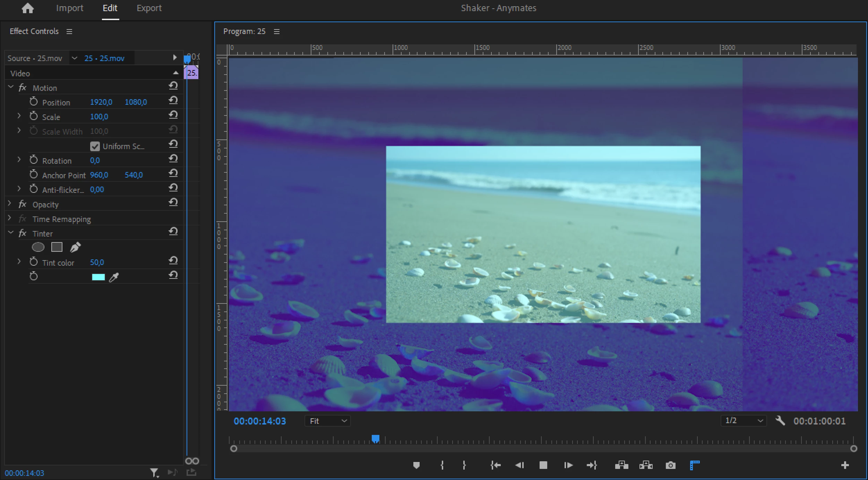Pick tint color with the eyedropper
This screenshot has height=480, width=868.
pyautogui.click(x=114, y=277)
